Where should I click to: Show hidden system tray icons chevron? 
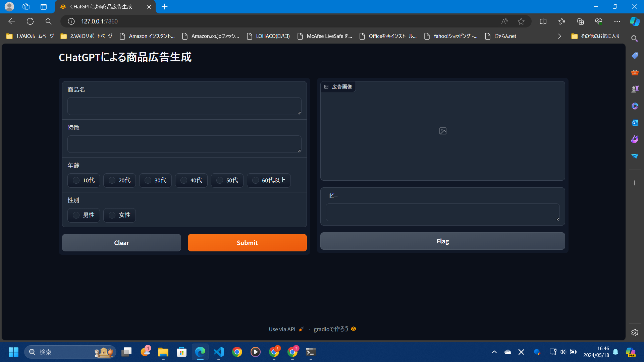click(494, 352)
